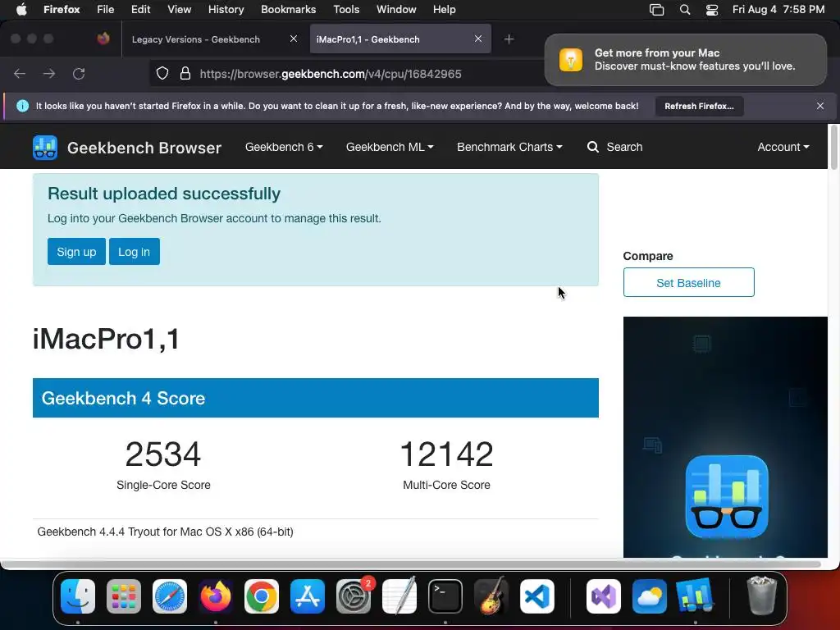Open the Benchmark Charts dropdown

[509, 147]
